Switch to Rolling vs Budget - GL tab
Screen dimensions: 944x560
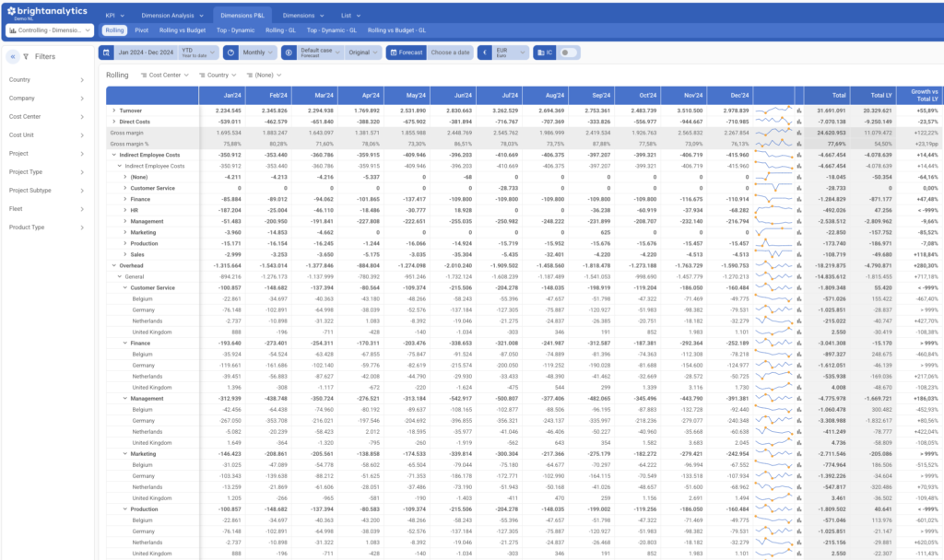(396, 30)
